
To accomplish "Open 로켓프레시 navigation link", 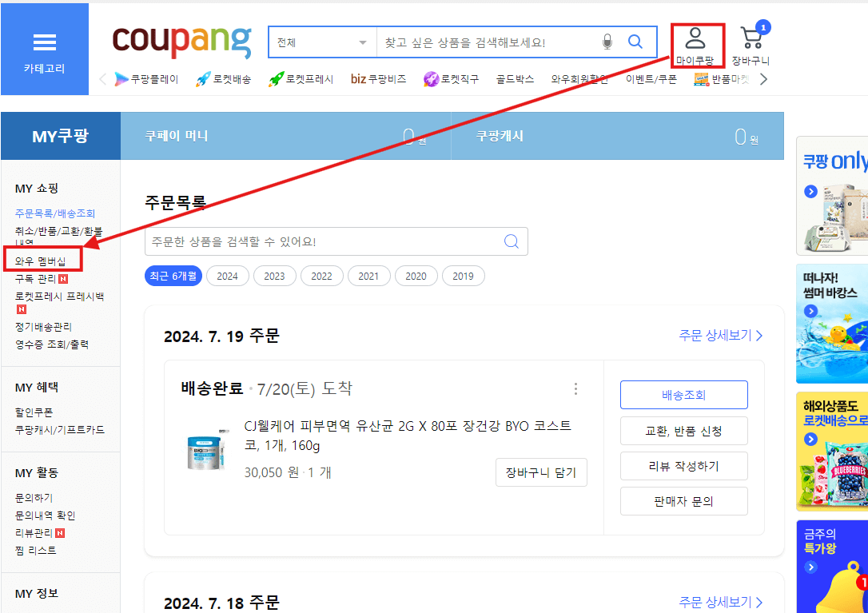I will [301, 79].
